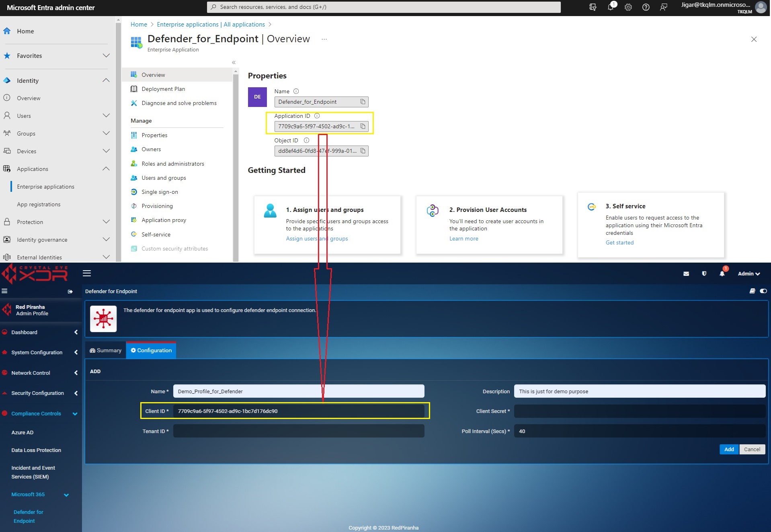Open Entra portal settings gear

coord(628,7)
